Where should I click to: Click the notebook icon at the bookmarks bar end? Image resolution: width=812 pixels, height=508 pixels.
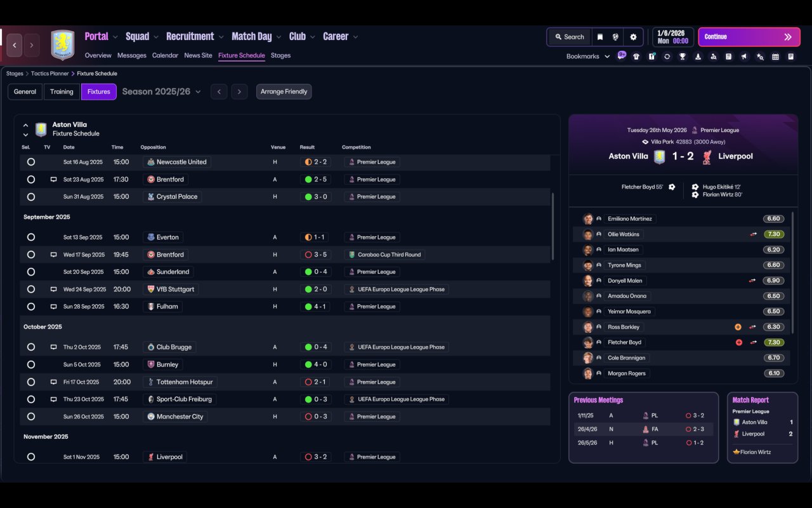(x=790, y=57)
